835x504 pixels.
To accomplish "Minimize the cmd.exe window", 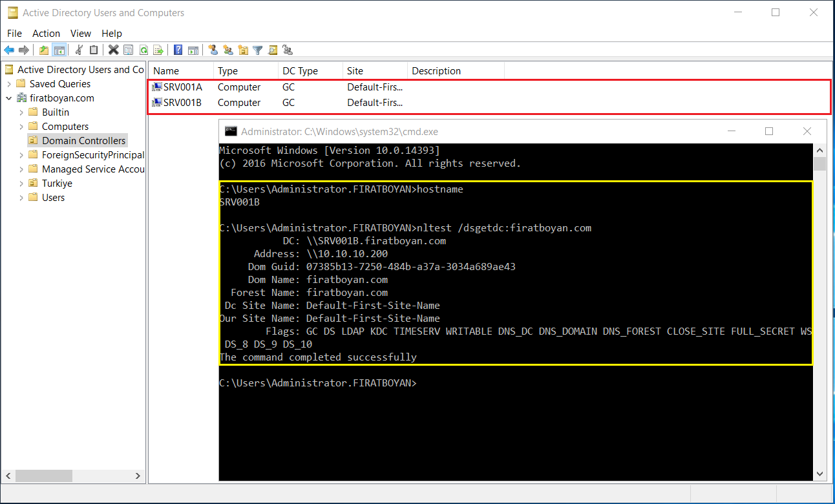I will 732,131.
